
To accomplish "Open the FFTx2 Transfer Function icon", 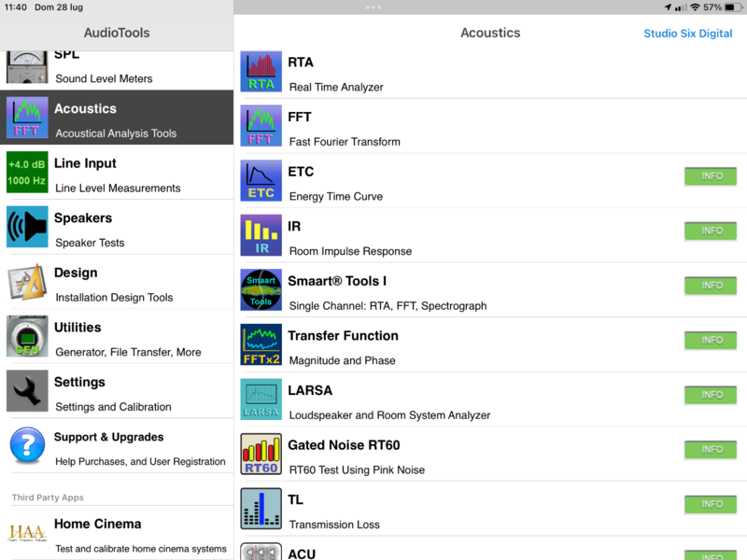I will click(261, 344).
